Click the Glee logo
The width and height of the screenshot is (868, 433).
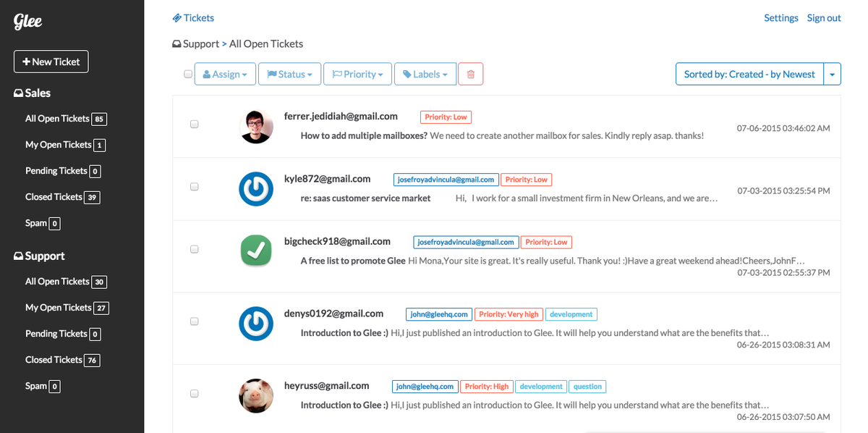(x=28, y=22)
